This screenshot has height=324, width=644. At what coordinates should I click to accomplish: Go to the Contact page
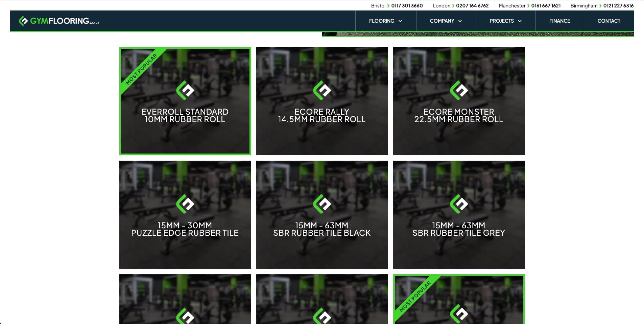pos(609,21)
